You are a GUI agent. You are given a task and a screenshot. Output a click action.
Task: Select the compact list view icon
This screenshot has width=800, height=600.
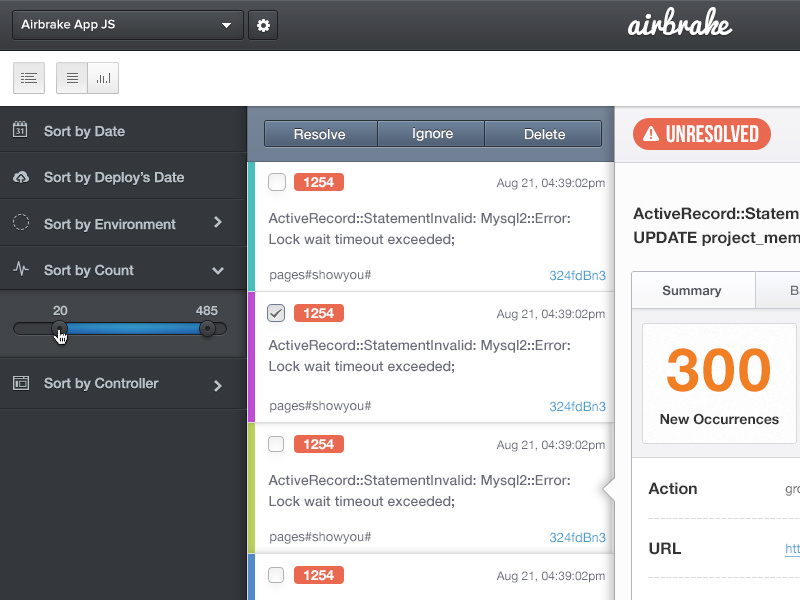pyautogui.click(x=71, y=77)
